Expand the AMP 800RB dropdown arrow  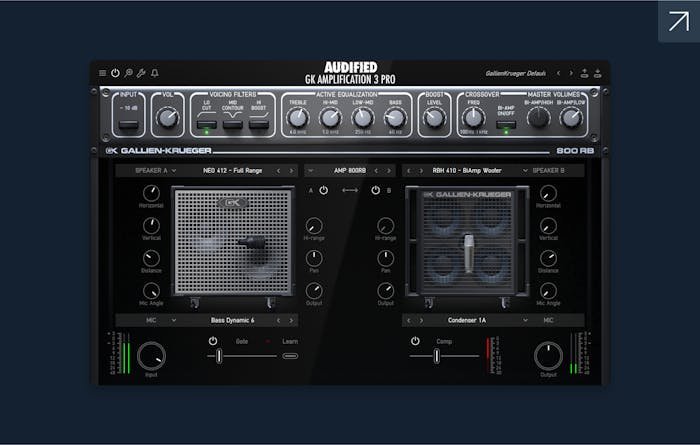pos(311,171)
